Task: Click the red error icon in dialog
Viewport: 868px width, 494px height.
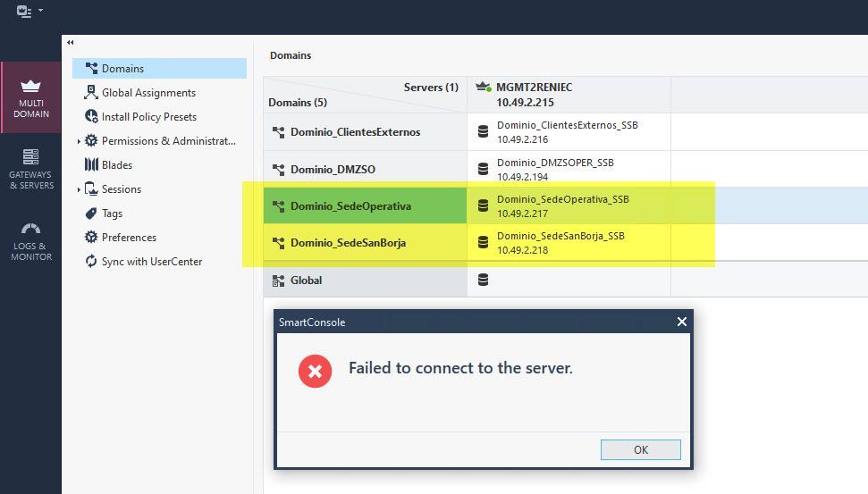Action: point(315,371)
